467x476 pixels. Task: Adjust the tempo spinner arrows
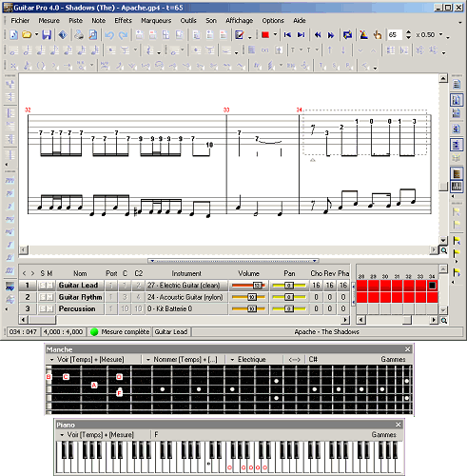pos(408,34)
